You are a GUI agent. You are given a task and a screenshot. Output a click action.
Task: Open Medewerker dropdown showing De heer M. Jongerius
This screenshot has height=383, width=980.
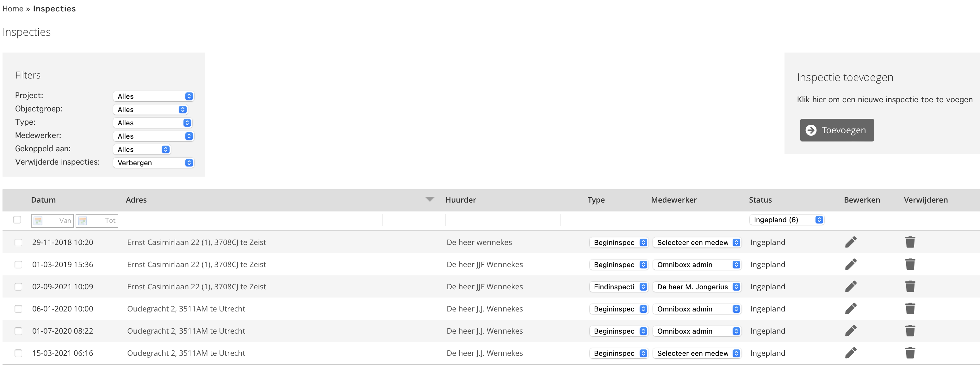pyautogui.click(x=697, y=287)
